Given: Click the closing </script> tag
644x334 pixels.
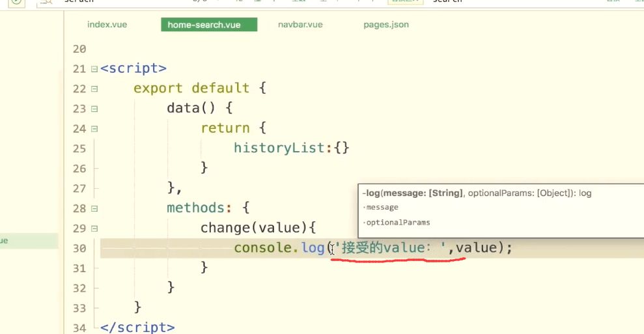Looking at the screenshot, I should (137, 327).
